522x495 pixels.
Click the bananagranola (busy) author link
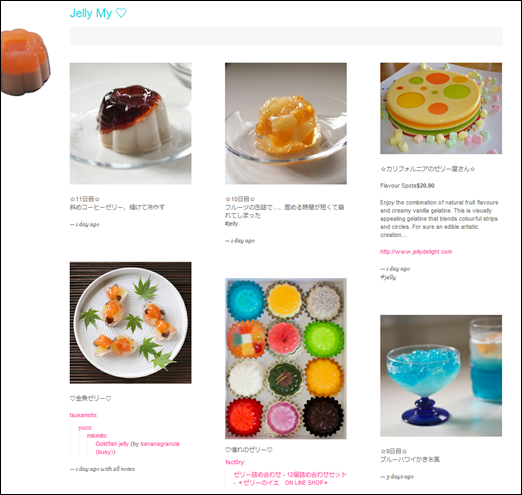click(x=137, y=448)
